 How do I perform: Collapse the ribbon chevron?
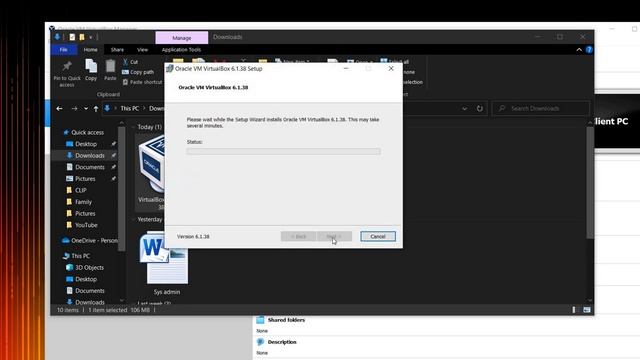click(579, 49)
